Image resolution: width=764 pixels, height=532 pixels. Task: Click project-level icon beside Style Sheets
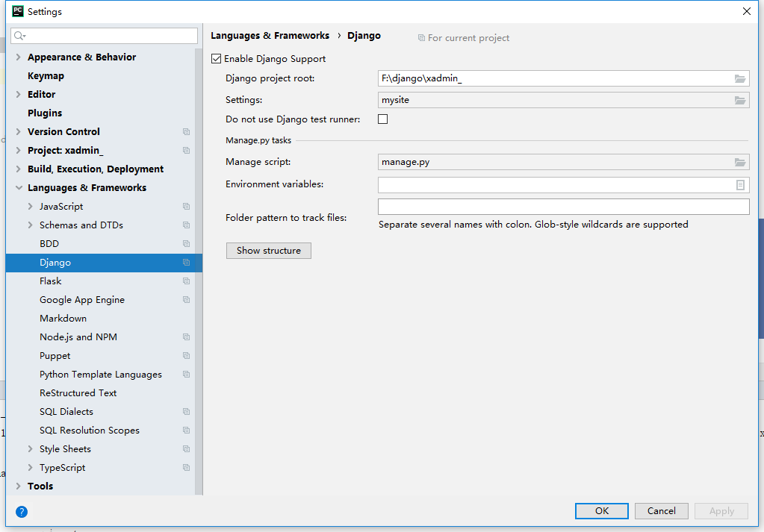(x=186, y=448)
